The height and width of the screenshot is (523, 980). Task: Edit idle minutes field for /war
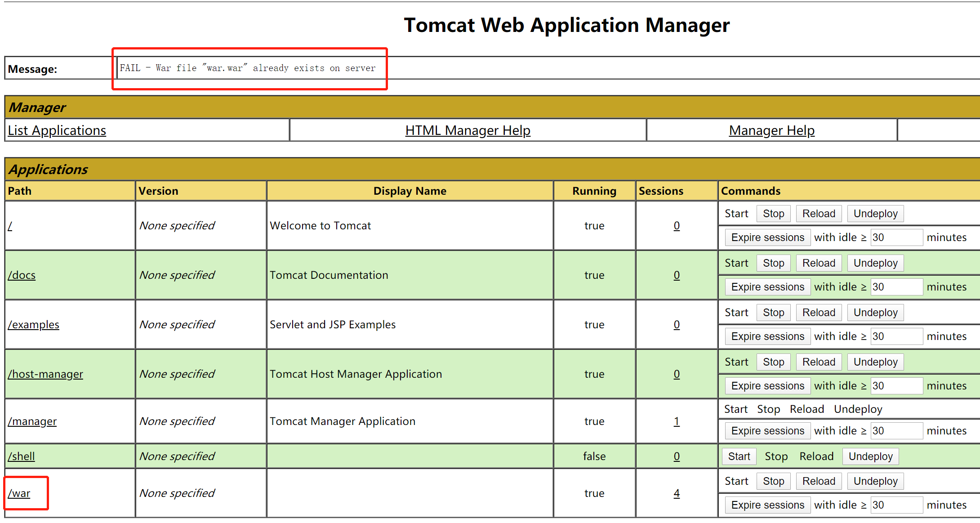[x=896, y=505]
